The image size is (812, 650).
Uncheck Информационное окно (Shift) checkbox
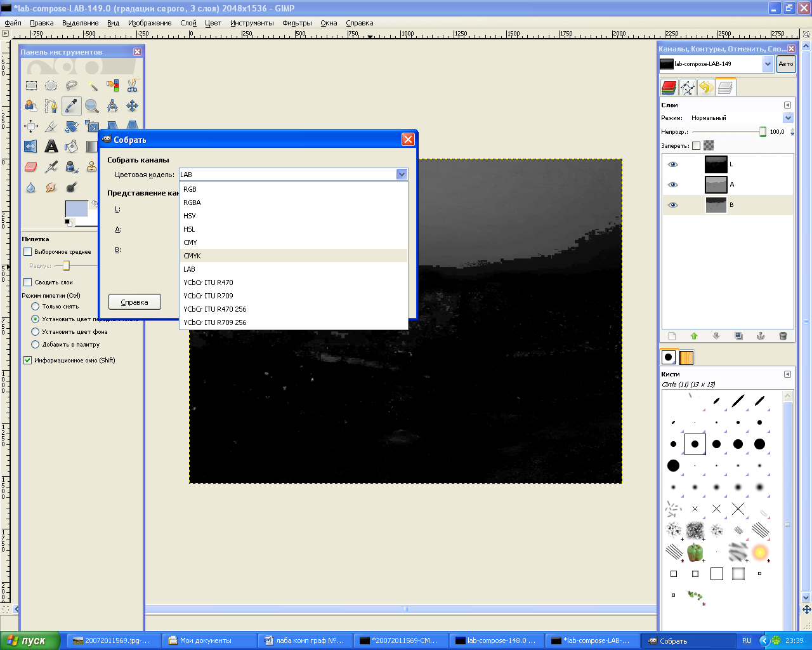tap(27, 361)
